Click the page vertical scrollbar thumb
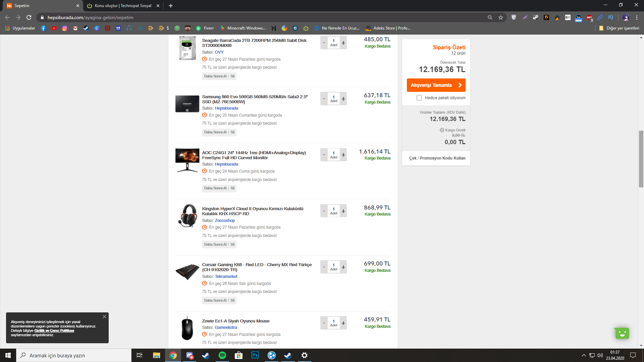 coord(641,159)
